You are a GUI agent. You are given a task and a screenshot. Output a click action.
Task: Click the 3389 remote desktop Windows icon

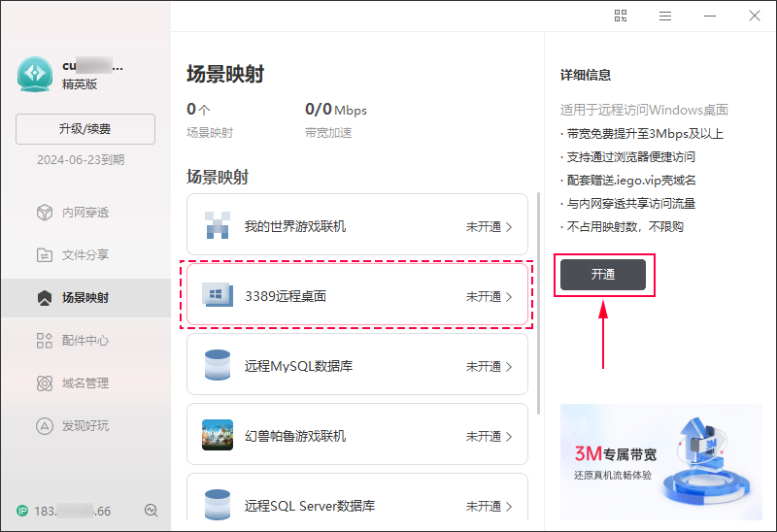coord(218,296)
